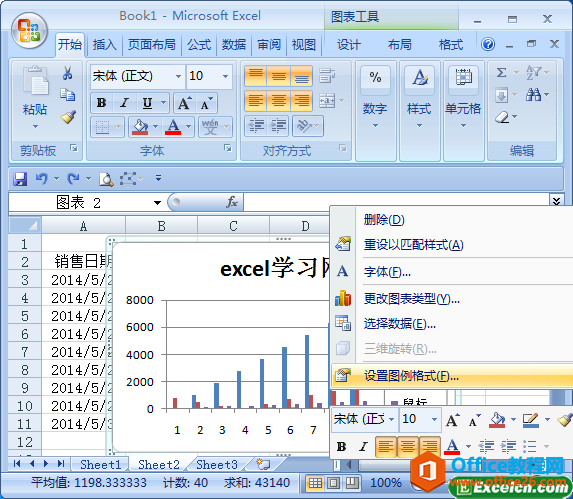Open the Office button menu
Viewport: 573px width, 499px height.
click(x=29, y=31)
